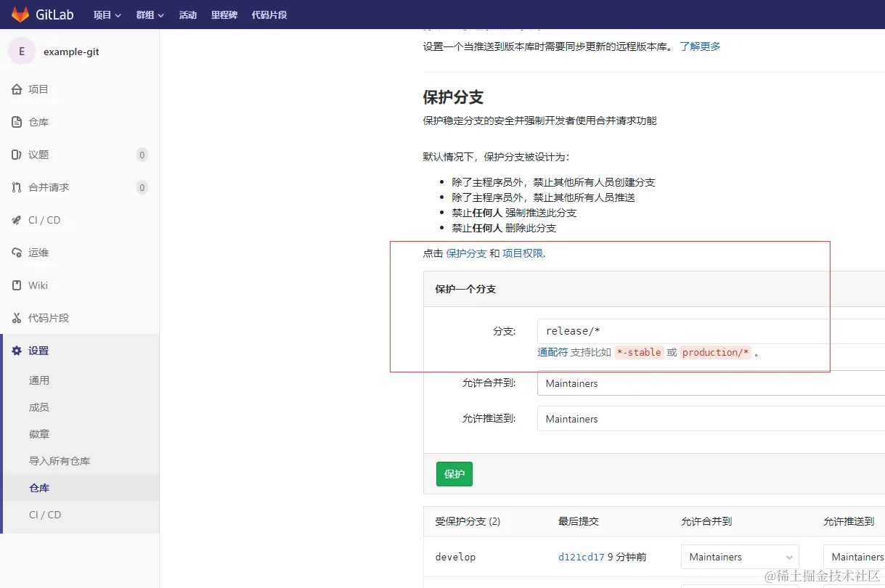Go to 活动 in top navbar
Image resolution: width=885 pixels, height=588 pixels.
point(188,15)
